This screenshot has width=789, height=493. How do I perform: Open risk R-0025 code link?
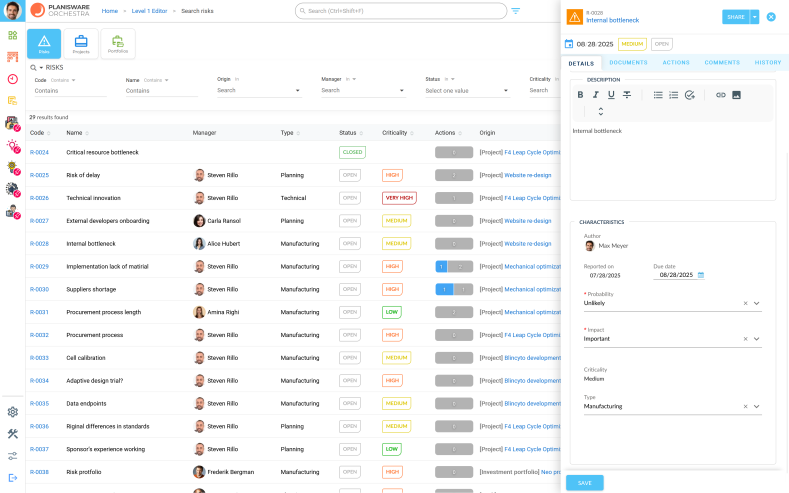[39, 175]
